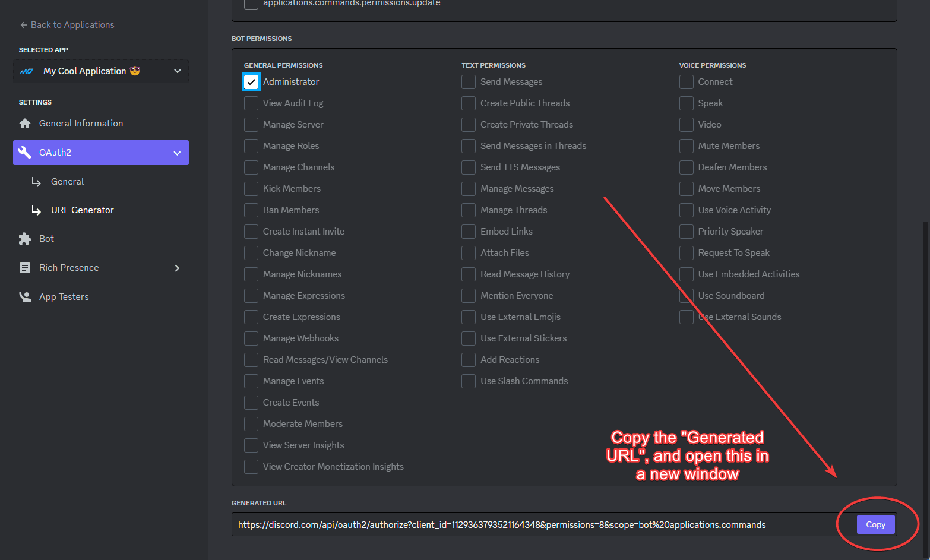Viewport: 930px width, 560px height.
Task: Check the Manage Threads permission
Action: click(469, 210)
